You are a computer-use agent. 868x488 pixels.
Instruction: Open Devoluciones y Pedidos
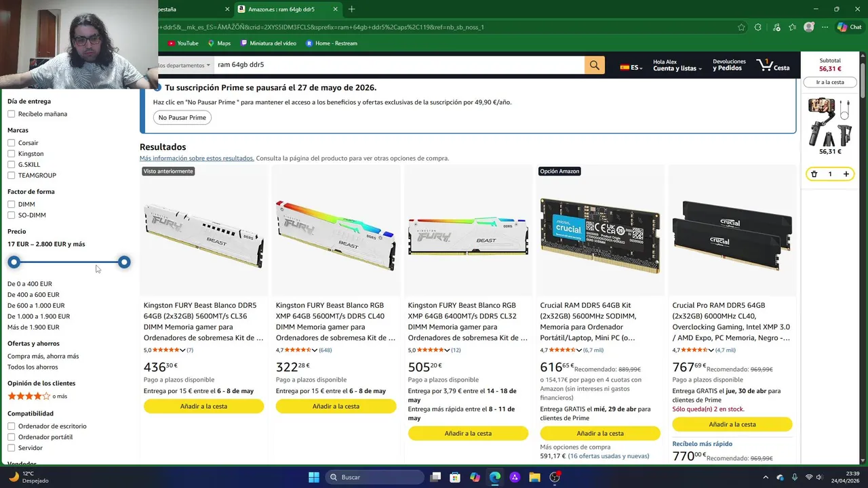(x=729, y=65)
